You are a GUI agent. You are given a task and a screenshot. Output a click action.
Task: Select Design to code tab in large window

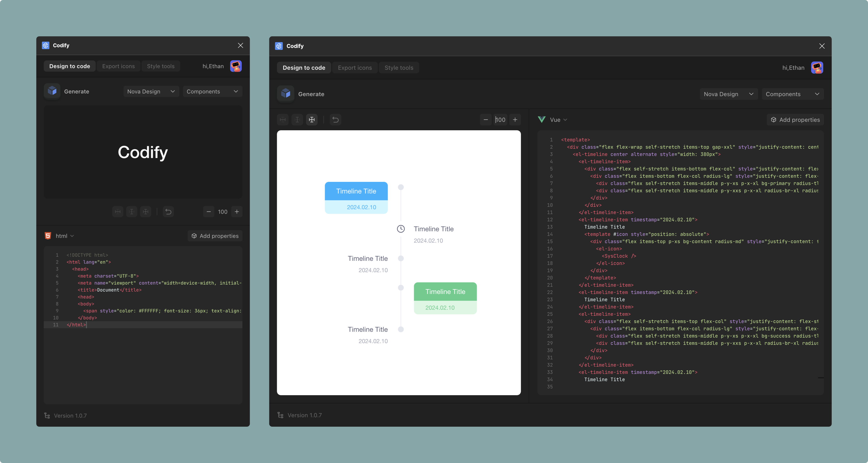coord(304,68)
